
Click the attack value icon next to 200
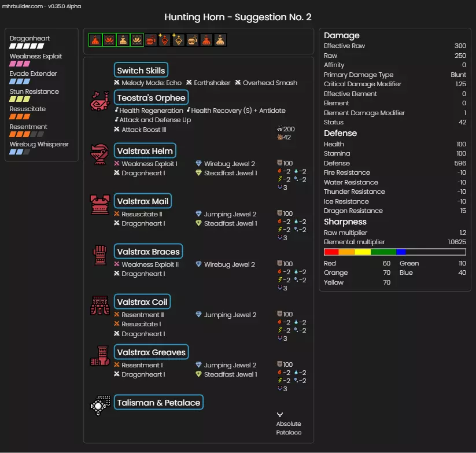279,129
